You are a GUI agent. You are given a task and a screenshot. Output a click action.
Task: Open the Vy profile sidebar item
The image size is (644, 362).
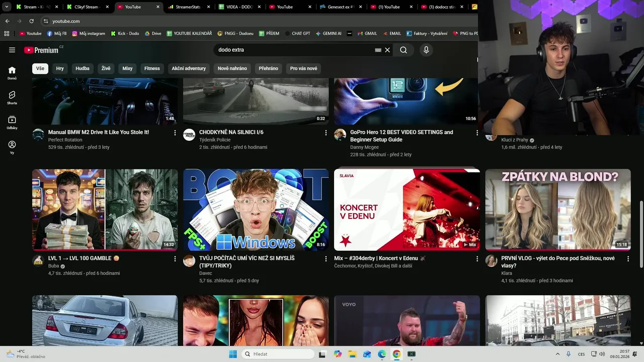click(x=12, y=147)
